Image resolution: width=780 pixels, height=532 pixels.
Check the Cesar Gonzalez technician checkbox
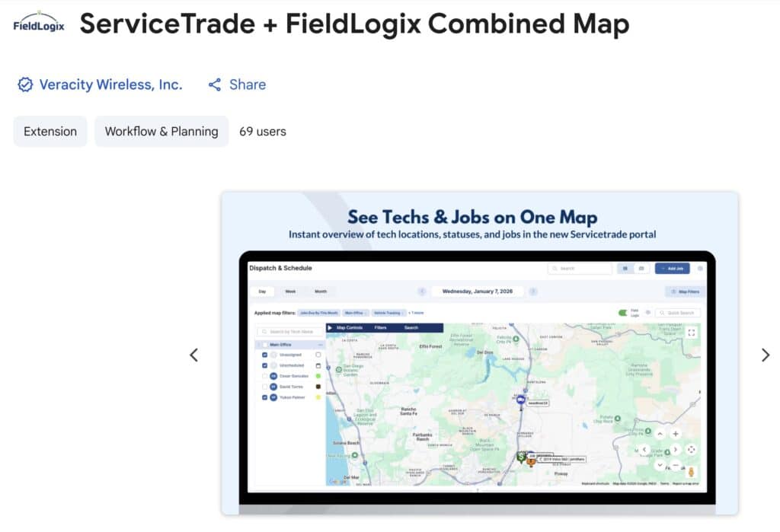tap(264, 376)
